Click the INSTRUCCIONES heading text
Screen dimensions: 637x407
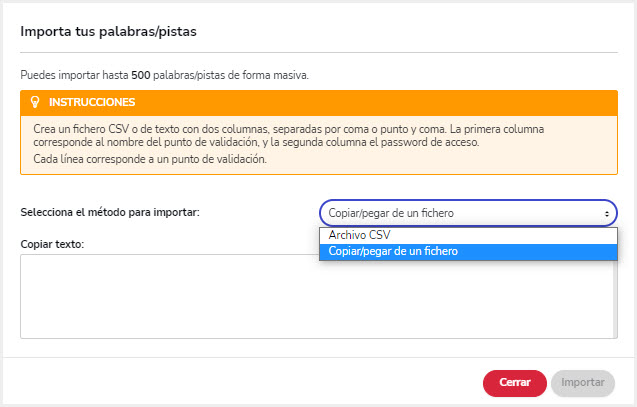tap(92, 102)
